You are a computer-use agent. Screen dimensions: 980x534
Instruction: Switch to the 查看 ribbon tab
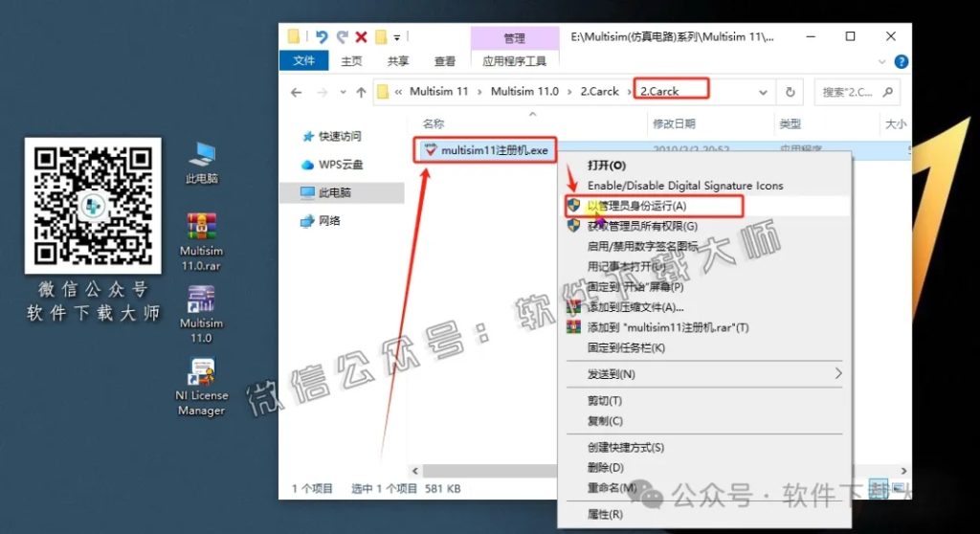click(x=444, y=60)
